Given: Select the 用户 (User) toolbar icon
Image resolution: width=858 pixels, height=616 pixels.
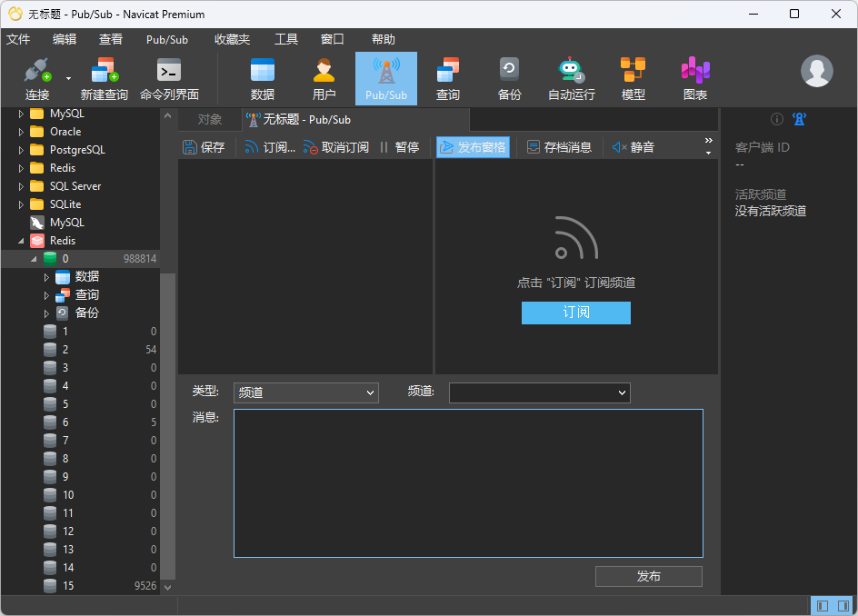Looking at the screenshot, I should (x=324, y=79).
